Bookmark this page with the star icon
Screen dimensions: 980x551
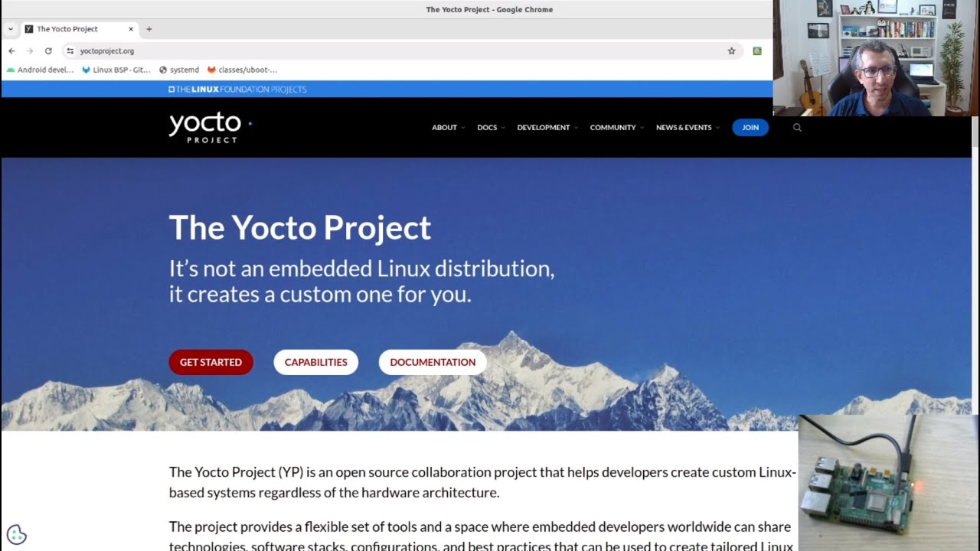point(731,51)
